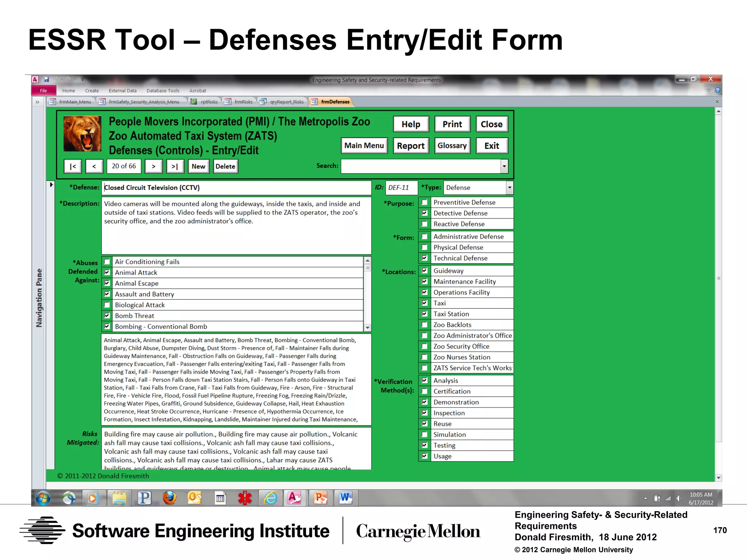This screenshot has height=560, width=747.
Task: Click the record selector arrow beside Defense
Action: click(51, 185)
